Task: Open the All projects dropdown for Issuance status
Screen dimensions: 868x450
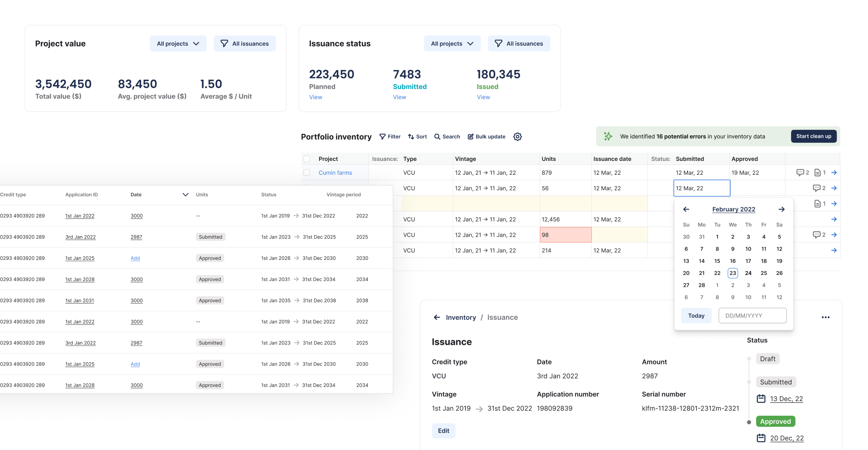Action: click(452, 43)
